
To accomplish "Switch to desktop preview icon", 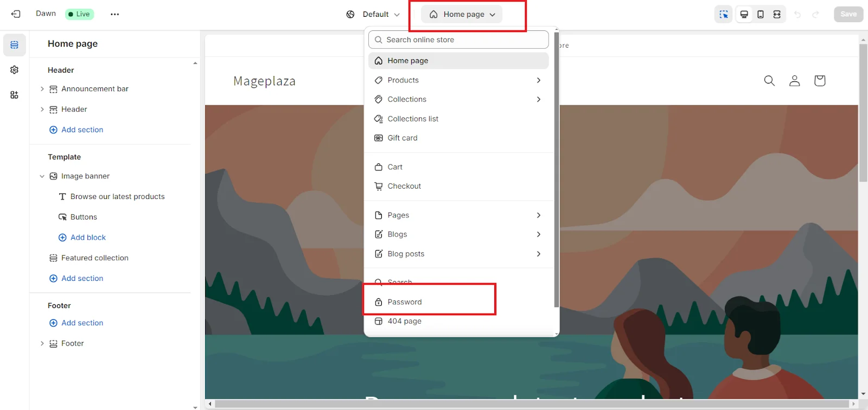I will (744, 15).
